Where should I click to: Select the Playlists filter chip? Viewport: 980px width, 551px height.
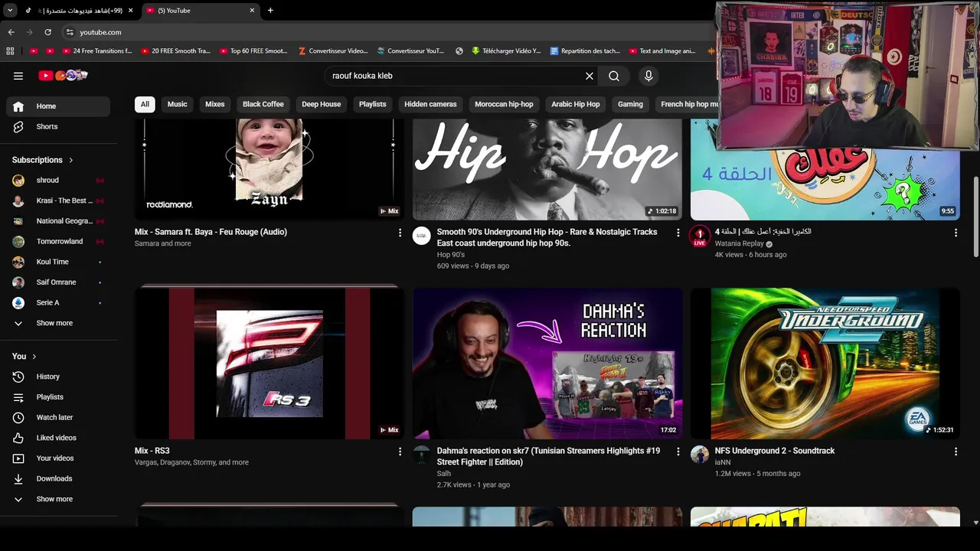click(373, 104)
